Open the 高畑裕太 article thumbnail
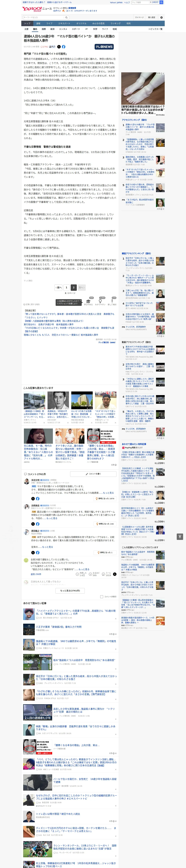This screenshot has height=868, width=186. pos(58,400)
